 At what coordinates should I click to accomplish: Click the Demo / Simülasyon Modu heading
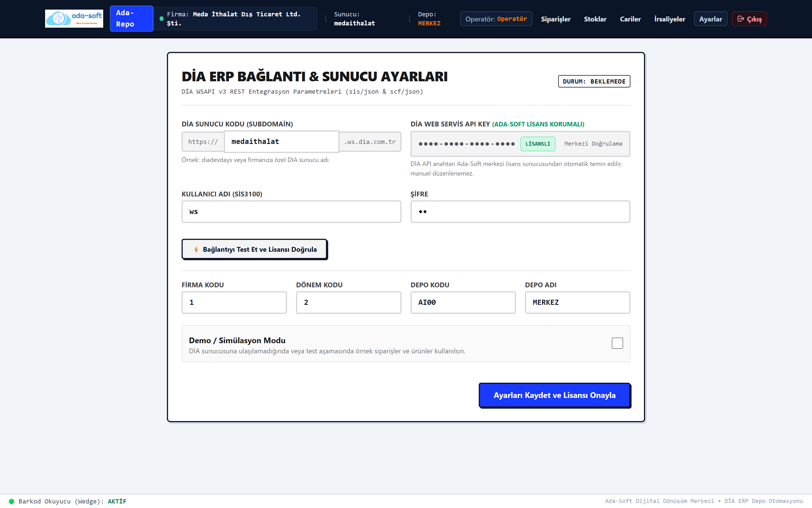click(237, 340)
